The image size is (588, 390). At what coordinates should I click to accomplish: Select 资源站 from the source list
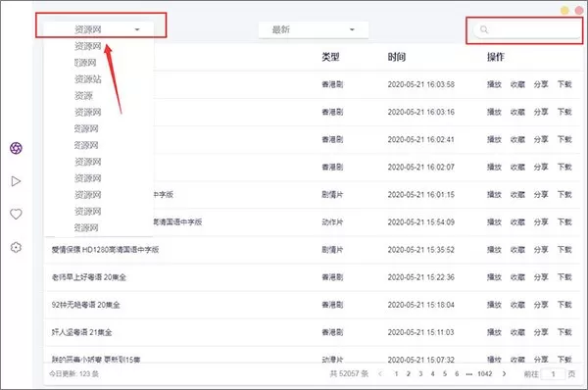pos(88,79)
